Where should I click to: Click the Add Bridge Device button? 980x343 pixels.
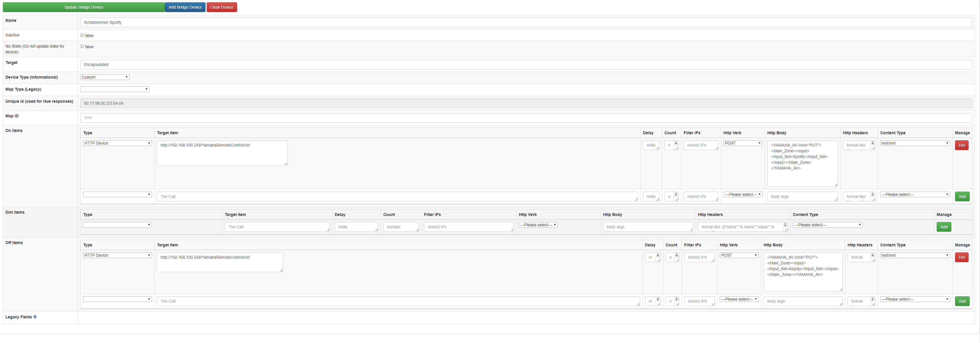click(185, 7)
